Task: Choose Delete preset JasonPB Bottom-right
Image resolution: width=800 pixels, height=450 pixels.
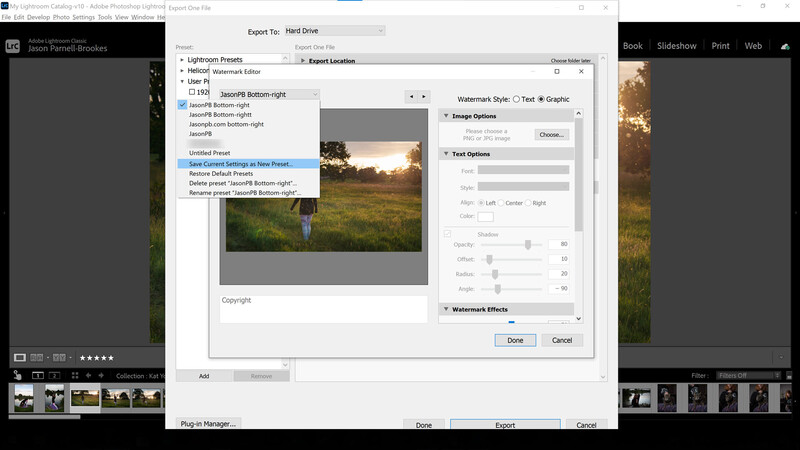Action: 248,183
